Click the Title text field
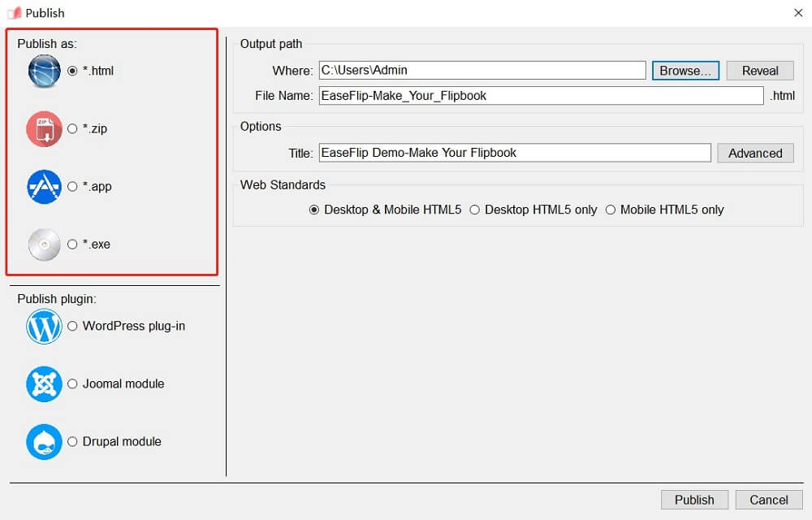The height and width of the screenshot is (520, 812). pos(515,153)
